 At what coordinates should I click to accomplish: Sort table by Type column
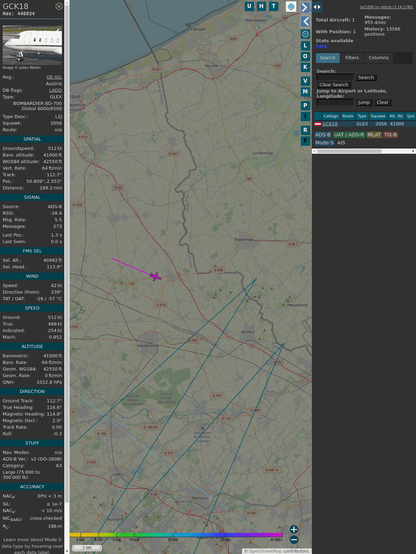[x=362, y=116]
